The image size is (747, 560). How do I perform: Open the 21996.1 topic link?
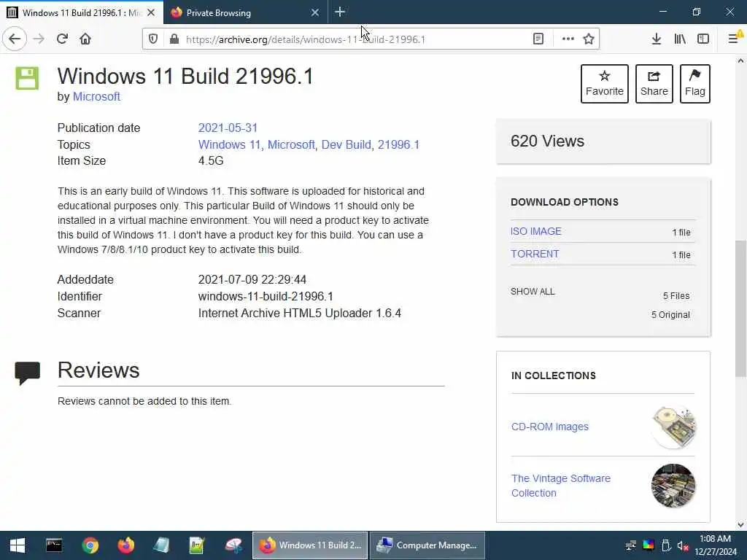coord(398,145)
